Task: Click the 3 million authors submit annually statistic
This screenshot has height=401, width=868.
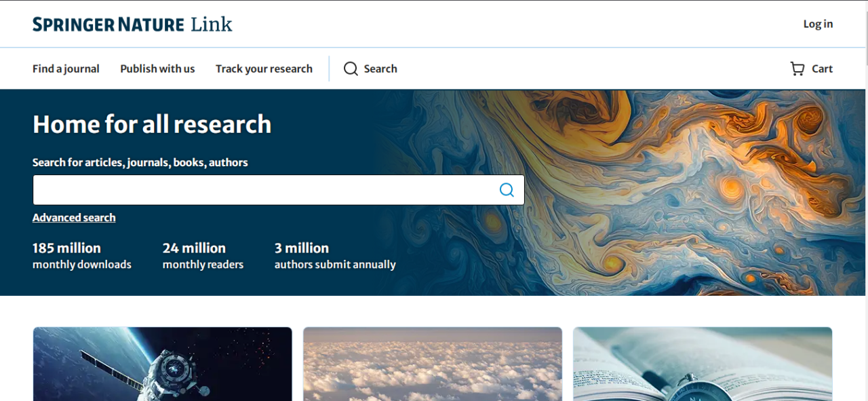Action: point(335,256)
